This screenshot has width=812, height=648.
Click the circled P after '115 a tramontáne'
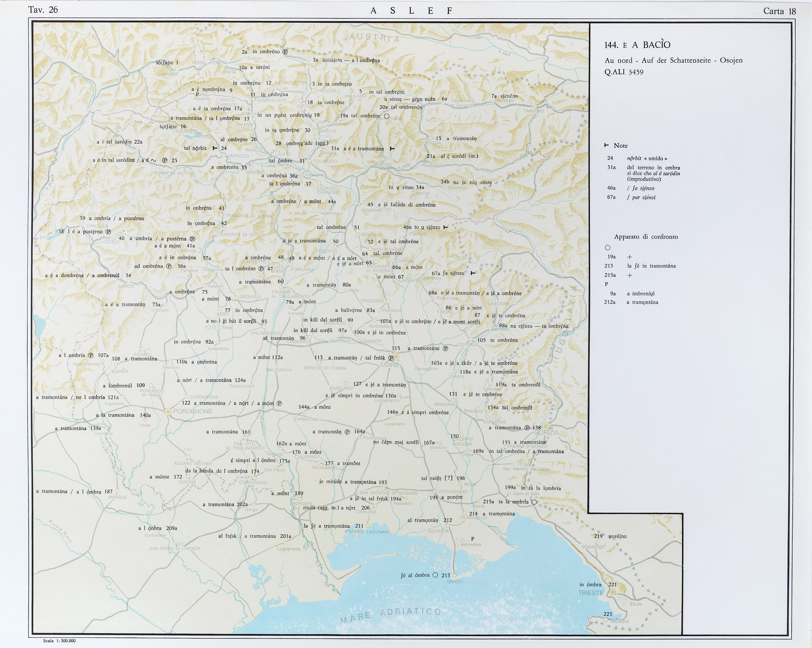[446, 348]
